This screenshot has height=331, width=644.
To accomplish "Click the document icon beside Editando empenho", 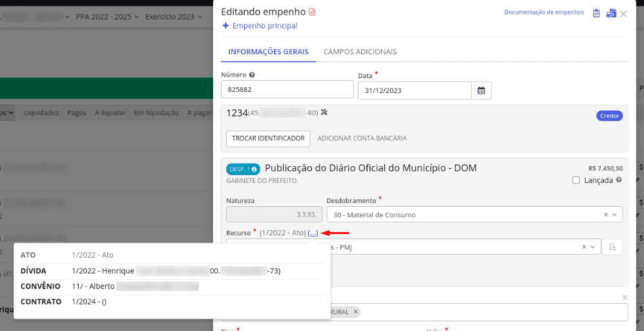I will (x=312, y=12).
